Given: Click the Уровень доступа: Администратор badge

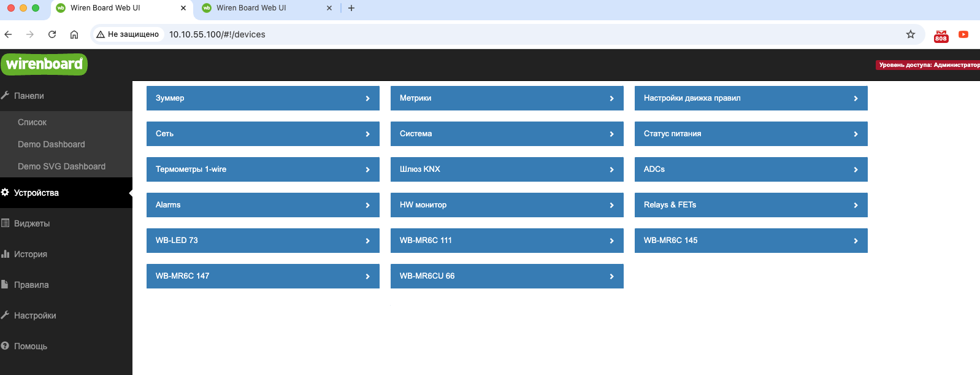Looking at the screenshot, I should pos(928,64).
